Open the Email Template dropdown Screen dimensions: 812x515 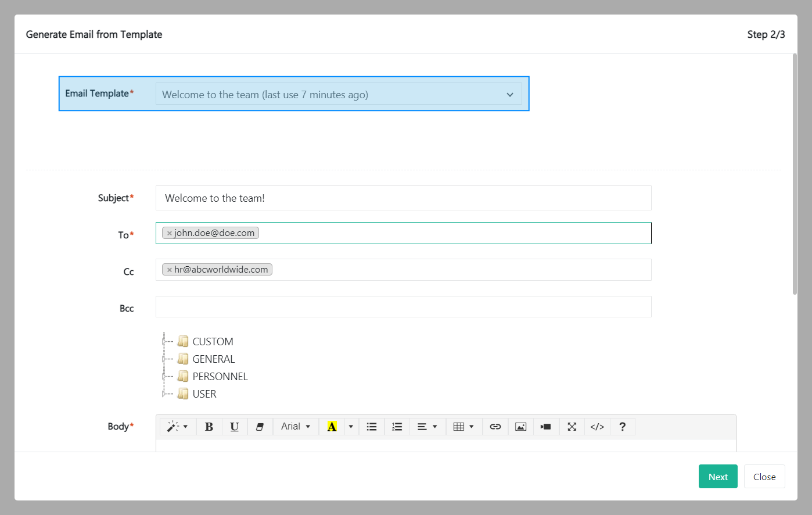coord(339,94)
